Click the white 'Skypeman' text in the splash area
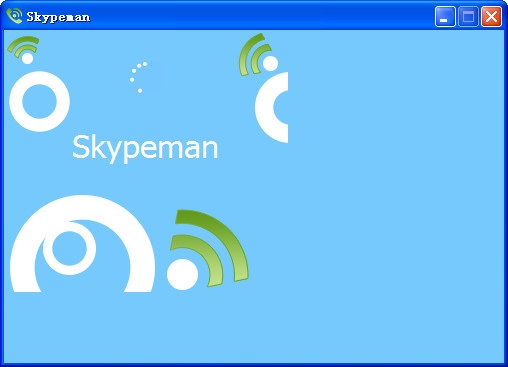508x367 pixels. [145, 148]
